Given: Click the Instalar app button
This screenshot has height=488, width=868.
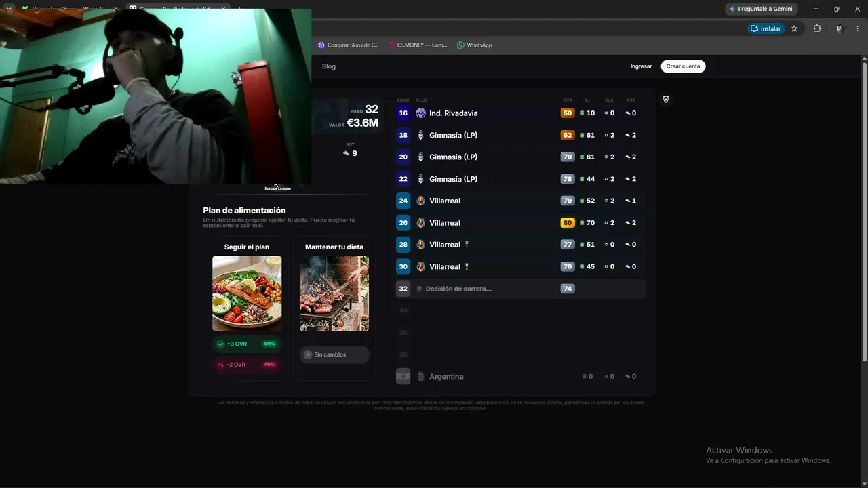Looking at the screenshot, I should pos(766,28).
